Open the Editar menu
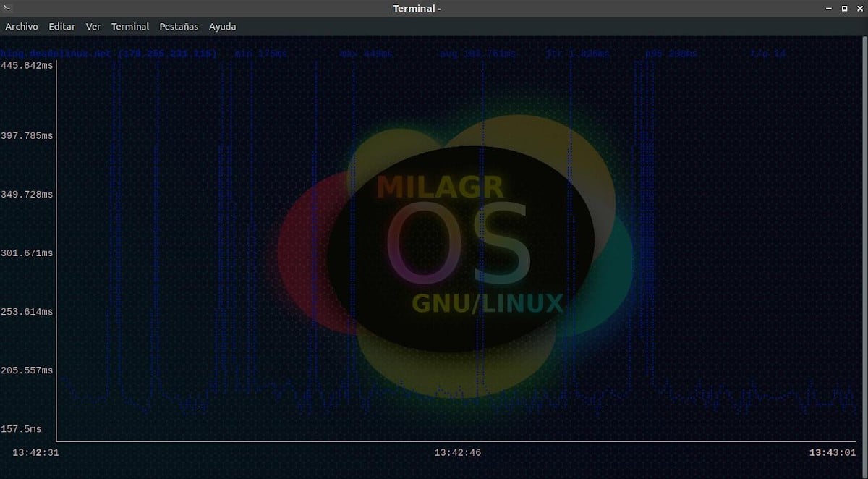The width and height of the screenshot is (868, 479). pos(61,26)
